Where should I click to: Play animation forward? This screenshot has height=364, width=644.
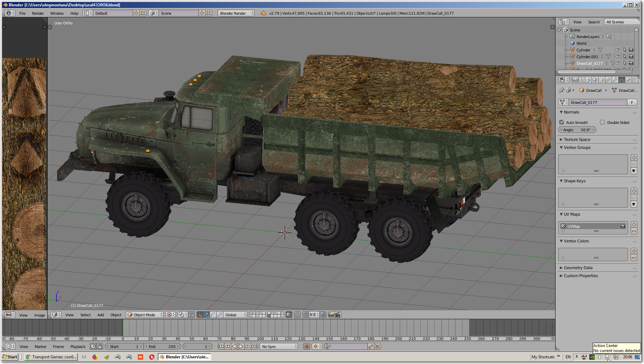click(x=241, y=347)
